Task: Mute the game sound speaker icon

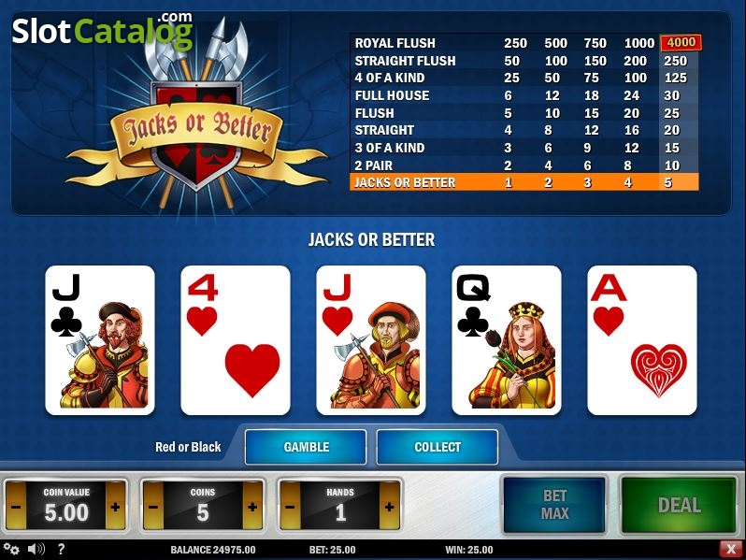Action: click(36, 550)
